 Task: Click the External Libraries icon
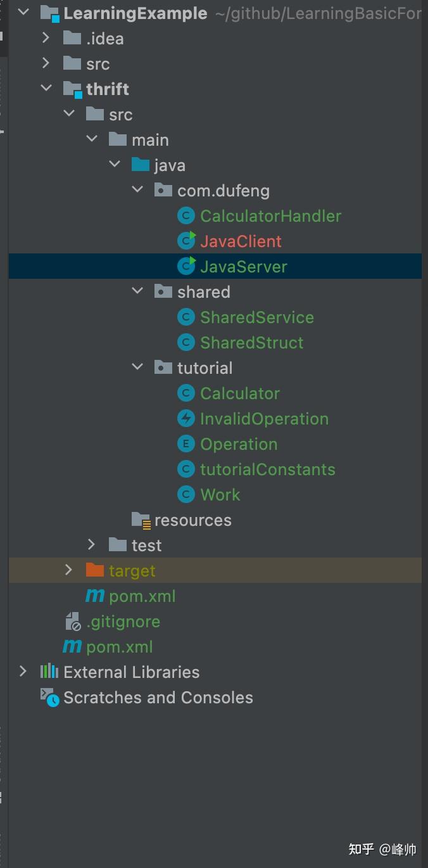49,672
